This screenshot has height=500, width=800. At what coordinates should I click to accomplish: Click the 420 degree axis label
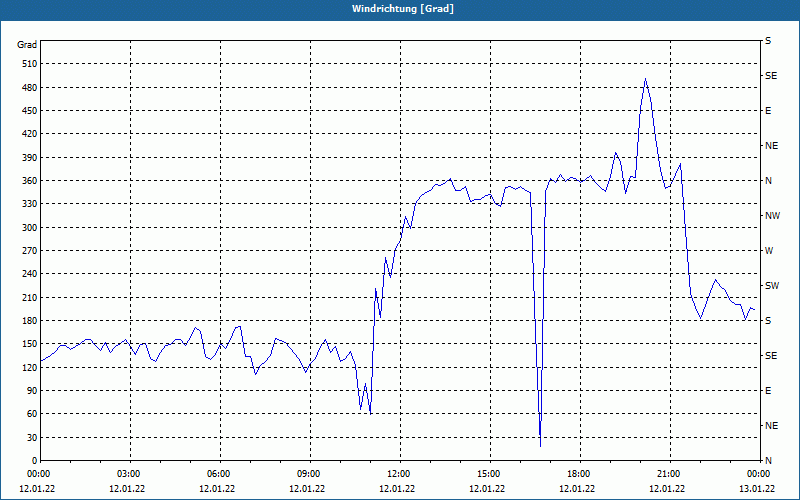point(30,134)
